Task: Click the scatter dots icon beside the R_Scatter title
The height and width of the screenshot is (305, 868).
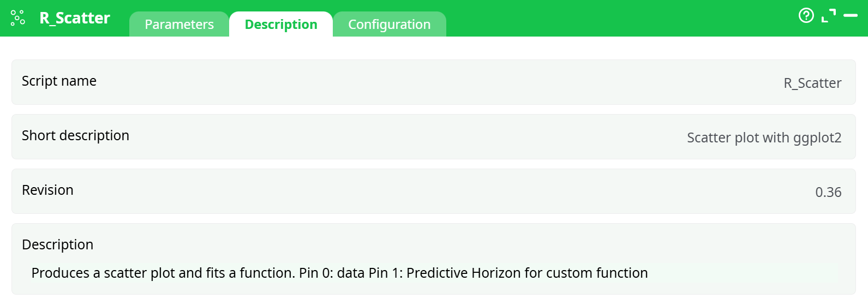Action: point(17,18)
